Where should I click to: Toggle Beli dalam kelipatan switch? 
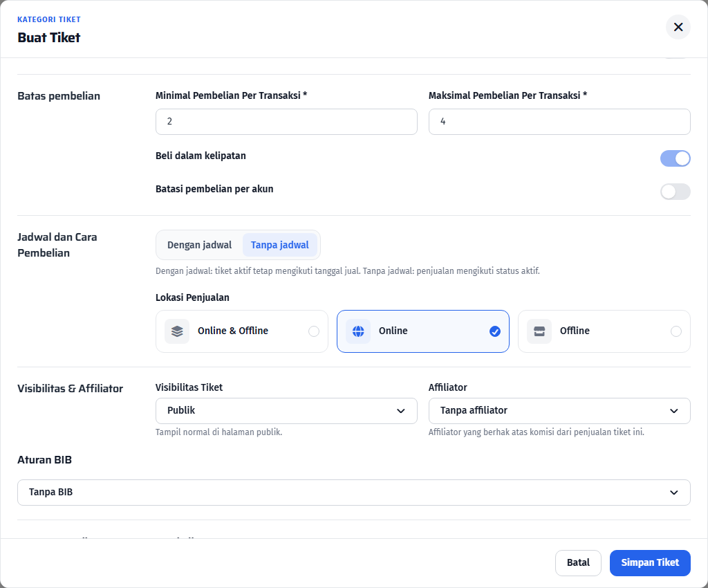click(675, 158)
